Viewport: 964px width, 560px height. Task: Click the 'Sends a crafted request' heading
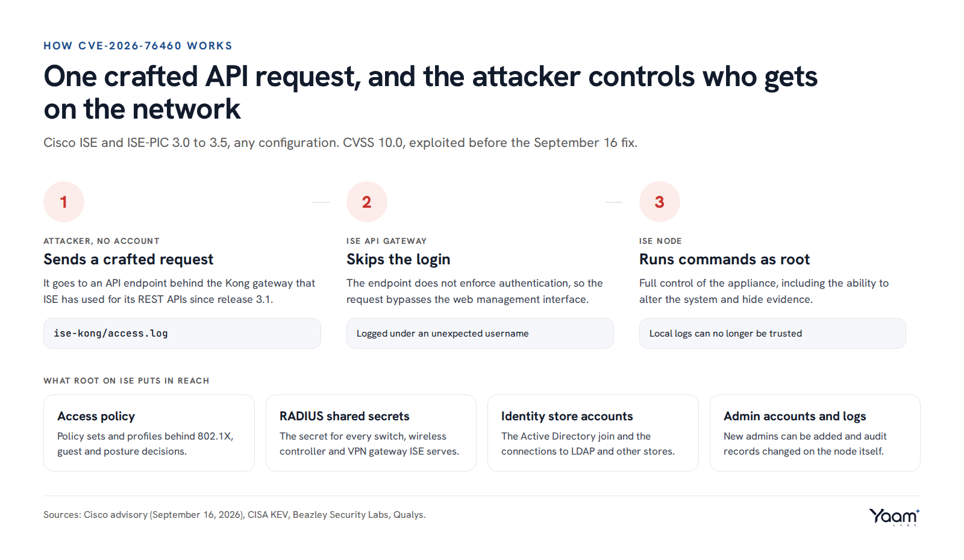click(x=128, y=260)
